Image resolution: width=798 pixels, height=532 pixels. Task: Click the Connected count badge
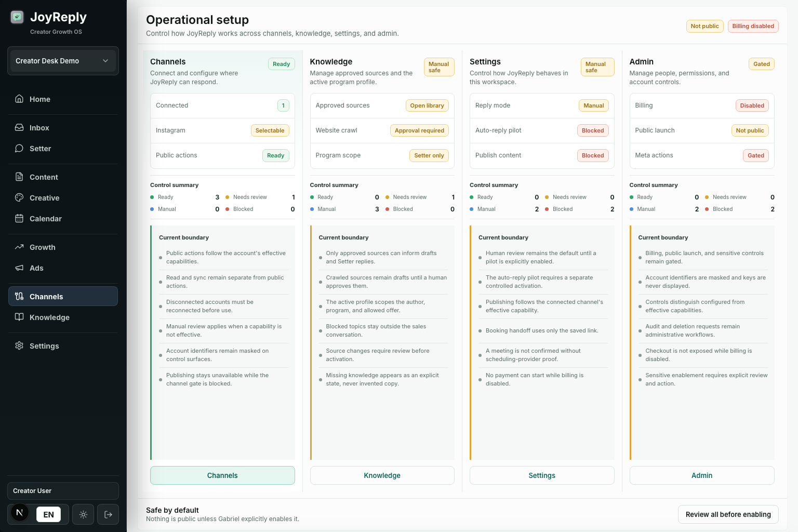click(283, 105)
